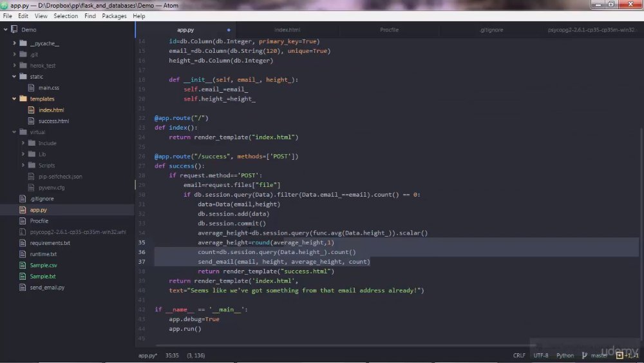Expand the .git folder arrow
This screenshot has width=644, height=363.
(14, 54)
